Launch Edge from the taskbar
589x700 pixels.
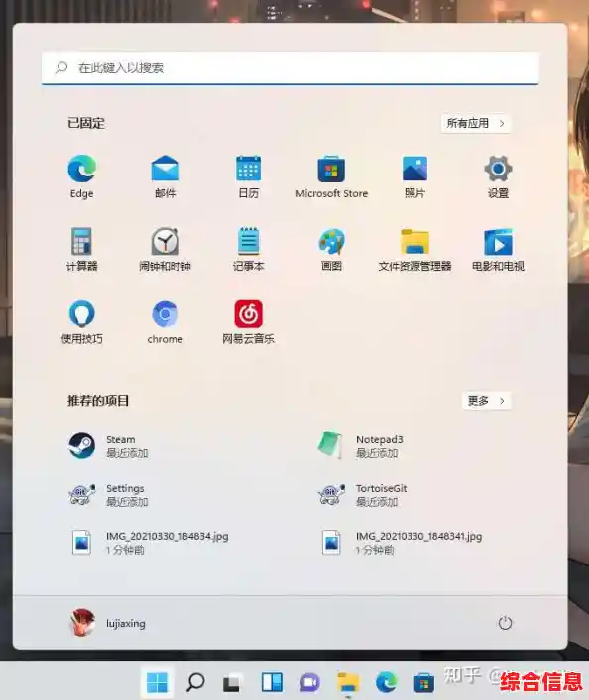(x=387, y=682)
